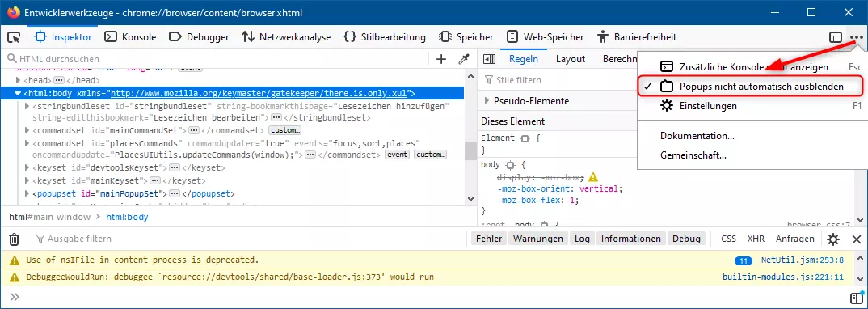
Task: Expand the Pseudo-Elemente section
Action: coord(487,101)
